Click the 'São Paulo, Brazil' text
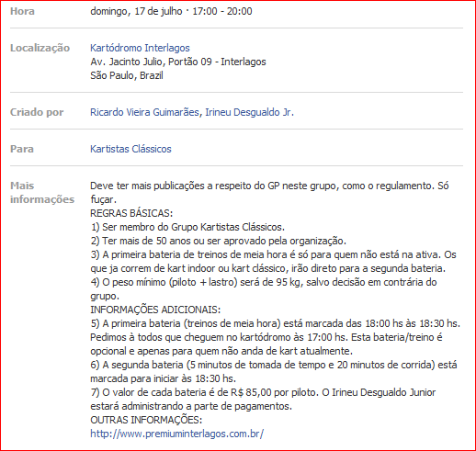 127,75
